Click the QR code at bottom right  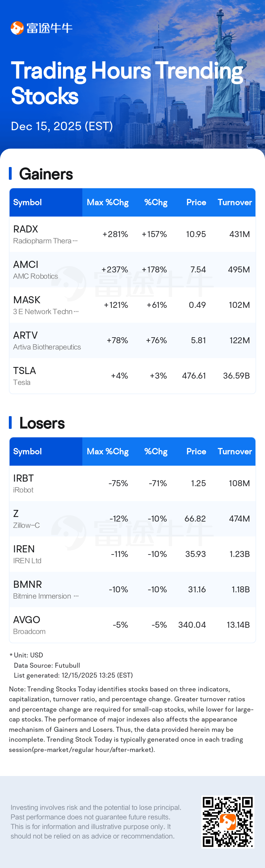pyautogui.click(x=228, y=822)
